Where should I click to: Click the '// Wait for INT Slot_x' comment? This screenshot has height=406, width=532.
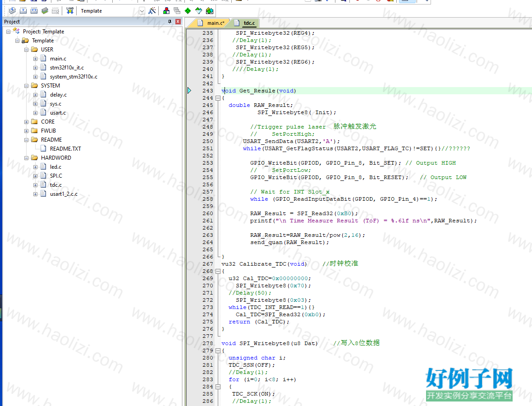coord(290,192)
